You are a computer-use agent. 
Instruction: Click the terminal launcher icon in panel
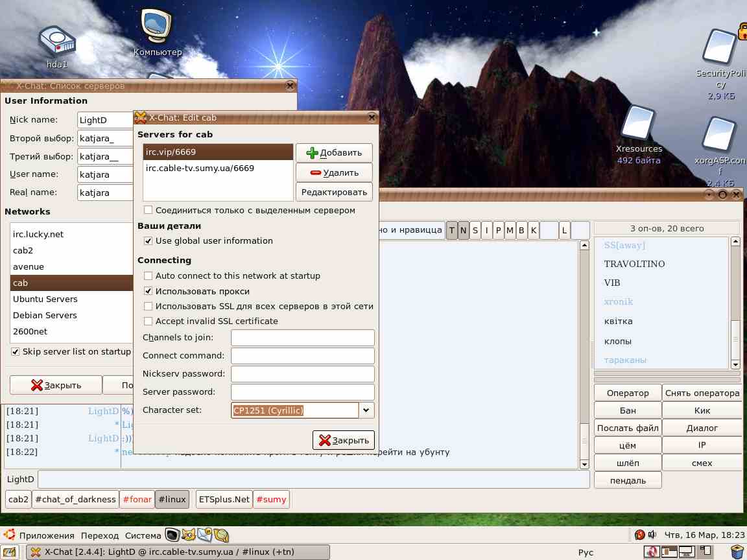coord(172,535)
